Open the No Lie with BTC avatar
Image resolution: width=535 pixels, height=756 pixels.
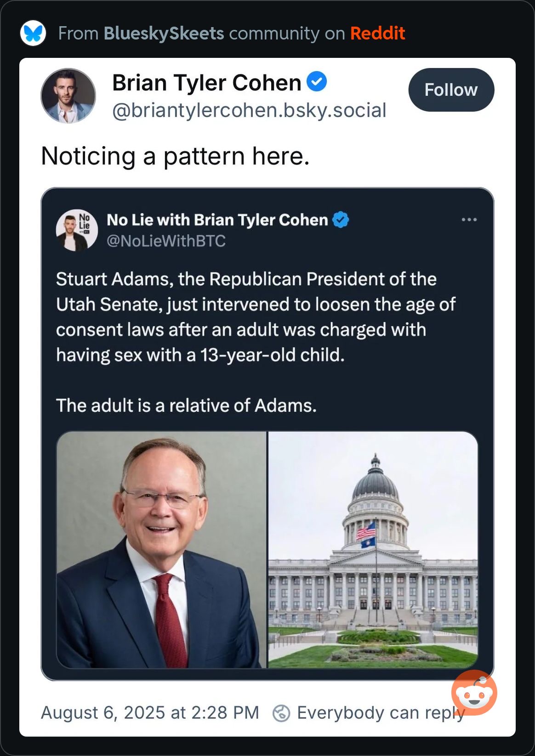77,230
